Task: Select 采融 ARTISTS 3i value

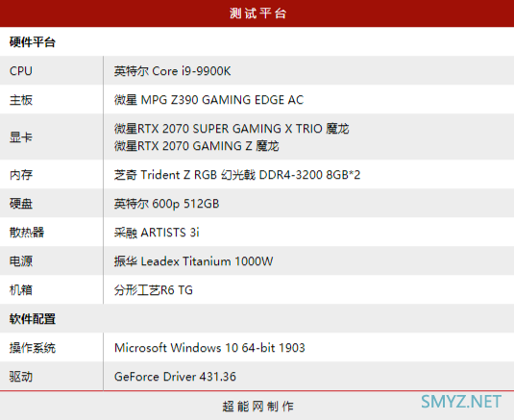Action: click(x=157, y=233)
